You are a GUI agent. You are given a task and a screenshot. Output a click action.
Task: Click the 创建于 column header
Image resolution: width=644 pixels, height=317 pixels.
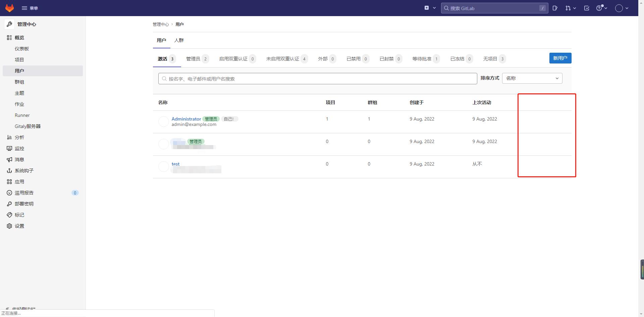pyautogui.click(x=417, y=102)
